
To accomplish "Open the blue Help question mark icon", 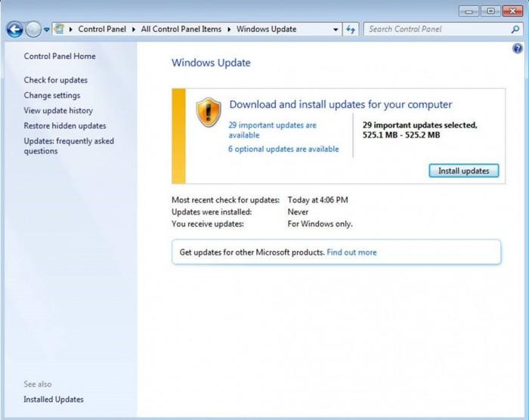I will [518, 48].
